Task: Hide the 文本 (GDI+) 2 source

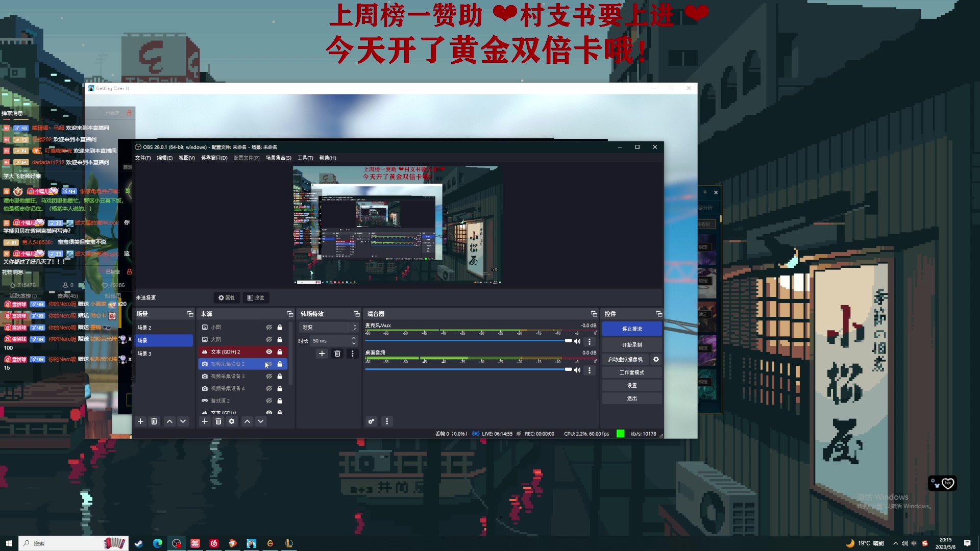Action: click(269, 352)
